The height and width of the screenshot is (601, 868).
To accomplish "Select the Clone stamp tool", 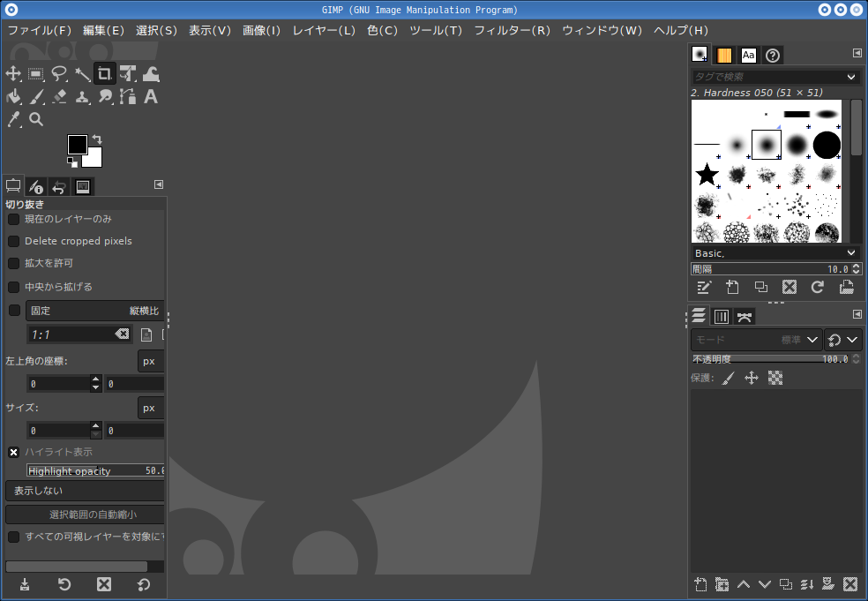I will (x=82, y=96).
